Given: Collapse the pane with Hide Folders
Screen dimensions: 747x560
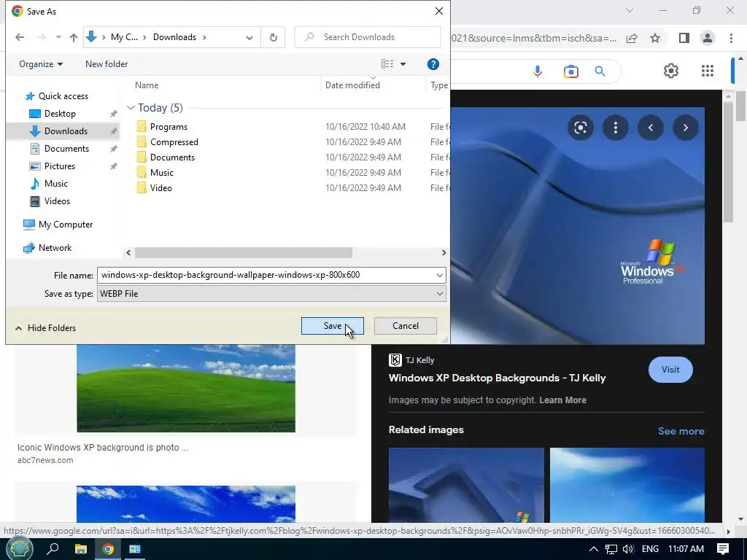Looking at the screenshot, I should point(46,327).
